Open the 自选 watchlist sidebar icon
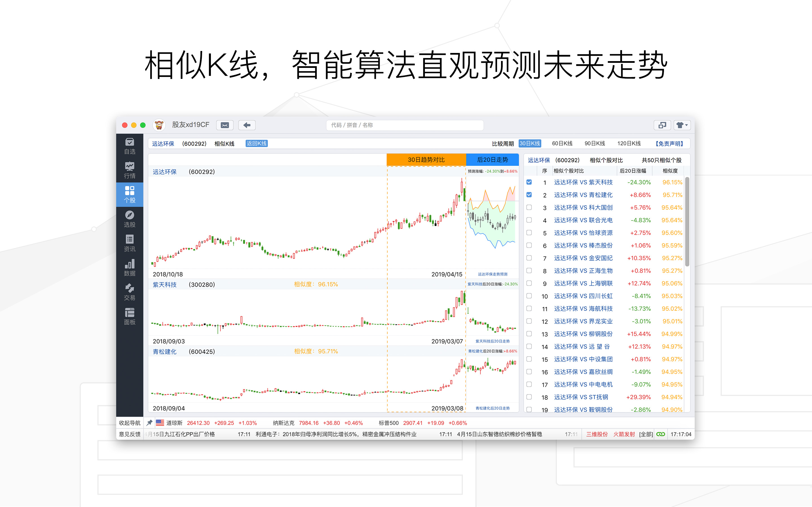 tap(129, 146)
